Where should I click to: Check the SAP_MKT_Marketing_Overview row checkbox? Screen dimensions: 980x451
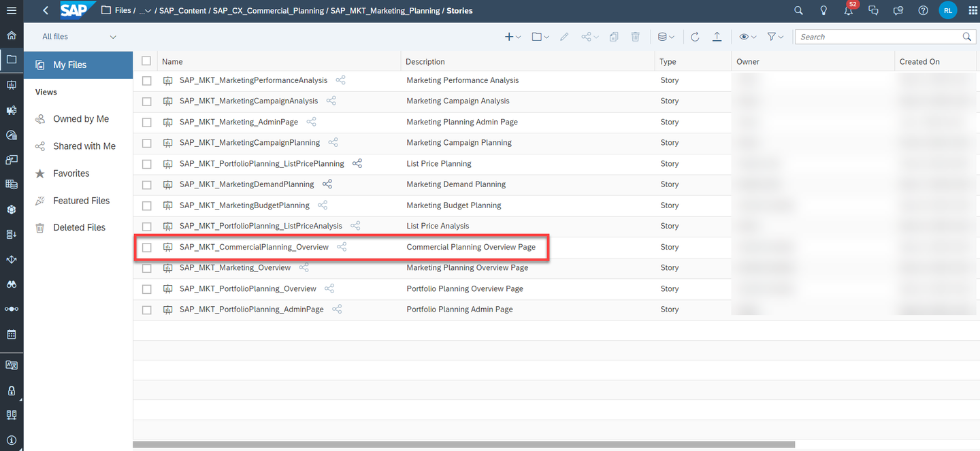tap(146, 268)
